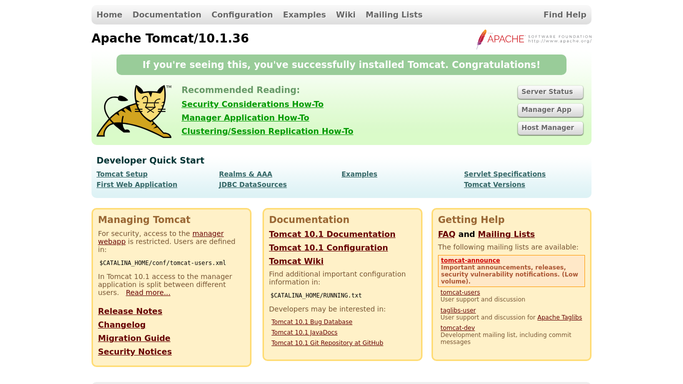Open the Security Considerations How-To link
The image size is (683, 384).
252,104
